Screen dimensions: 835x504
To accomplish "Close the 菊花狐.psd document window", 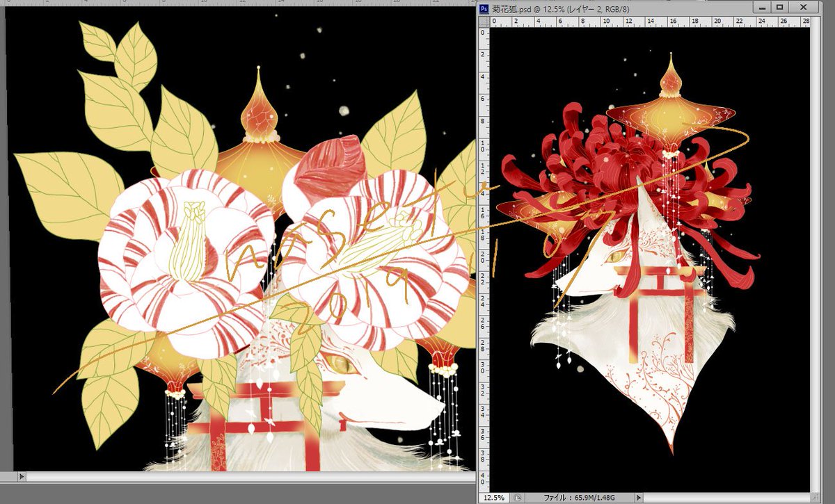I will pyautogui.click(x=805, y=7).
